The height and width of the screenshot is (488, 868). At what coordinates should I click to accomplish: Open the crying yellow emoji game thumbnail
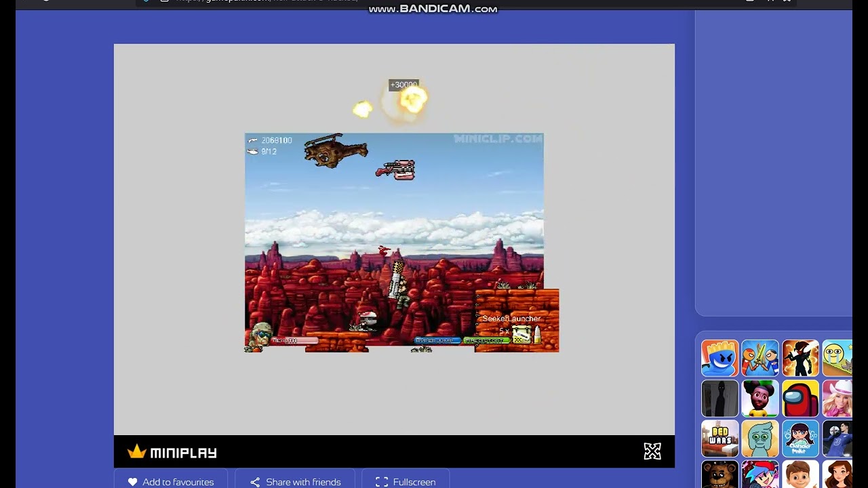coord(837,358)
